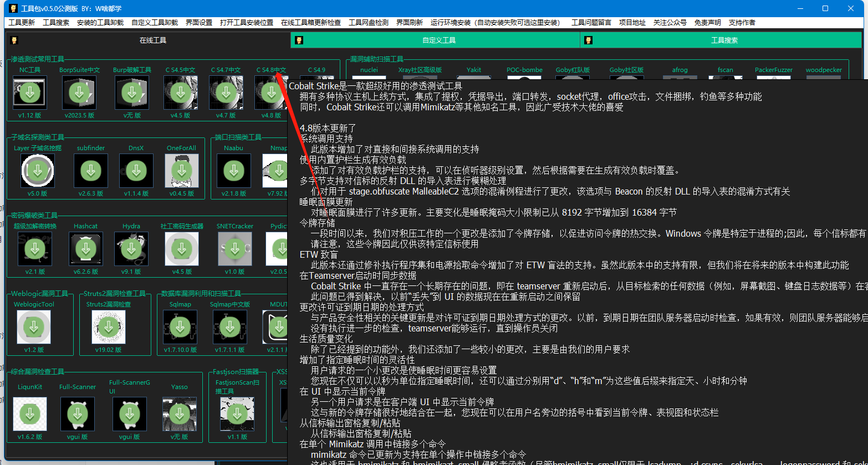Viewport: 868px width, 465px height.
Task: Select the afrog tool label
Action: [x=680, y=70]
